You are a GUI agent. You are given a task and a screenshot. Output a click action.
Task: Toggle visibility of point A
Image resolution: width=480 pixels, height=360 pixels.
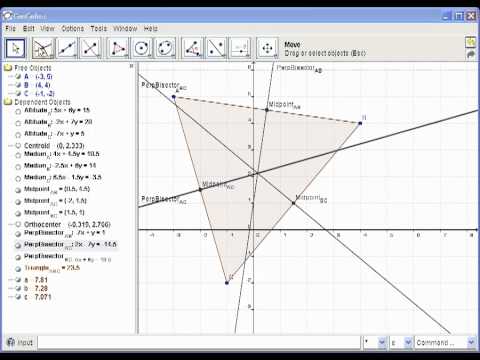pyautogui.click(x=18, y=77)
